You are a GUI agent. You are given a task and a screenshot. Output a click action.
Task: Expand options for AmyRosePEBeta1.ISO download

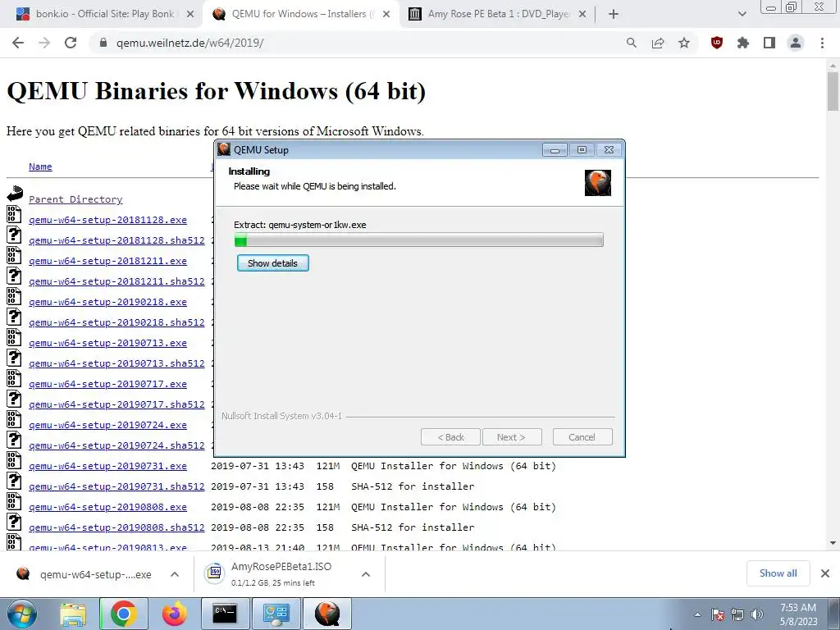coord(366,574)
